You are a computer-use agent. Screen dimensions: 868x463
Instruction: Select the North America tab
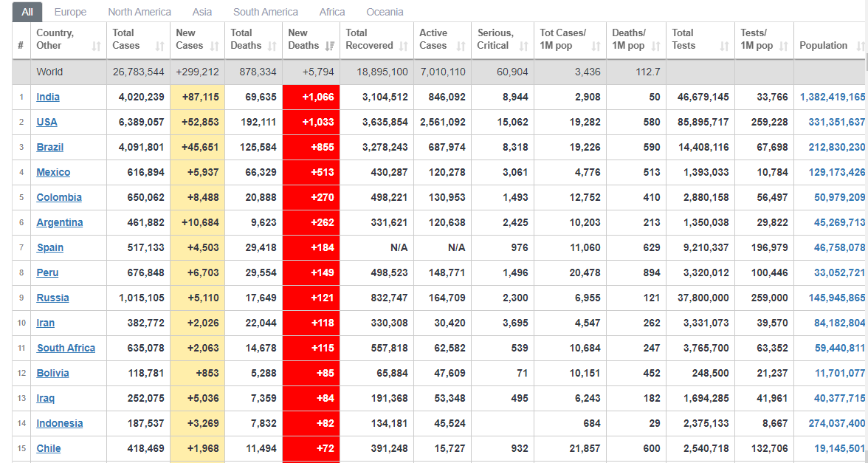(x=139, y=12)
